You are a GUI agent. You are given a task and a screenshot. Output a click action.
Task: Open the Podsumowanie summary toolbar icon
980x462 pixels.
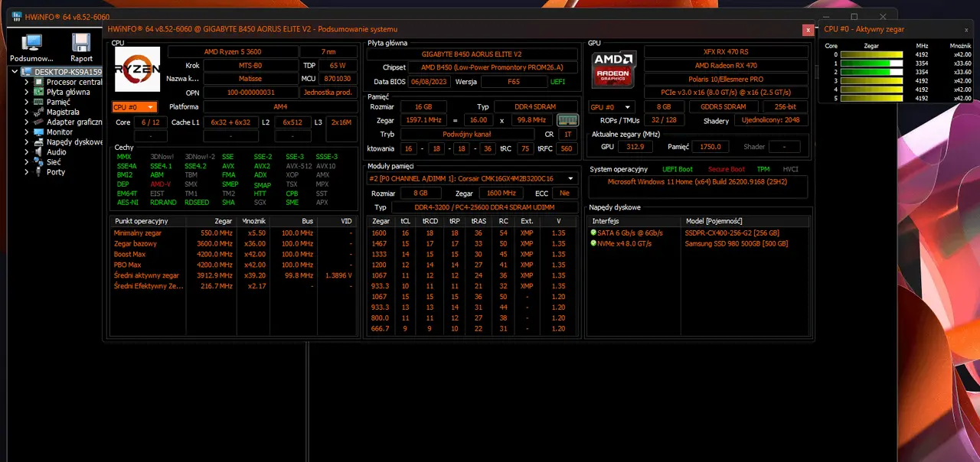point(31,44)
